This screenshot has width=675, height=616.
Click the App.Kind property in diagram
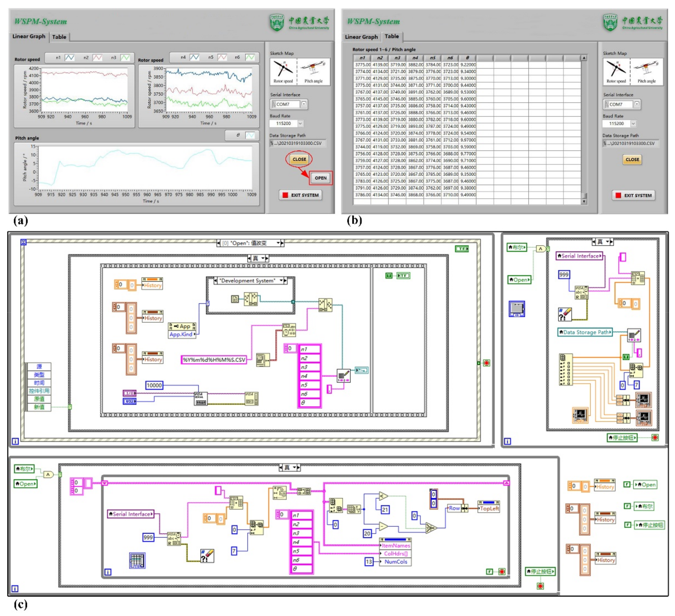182,334
